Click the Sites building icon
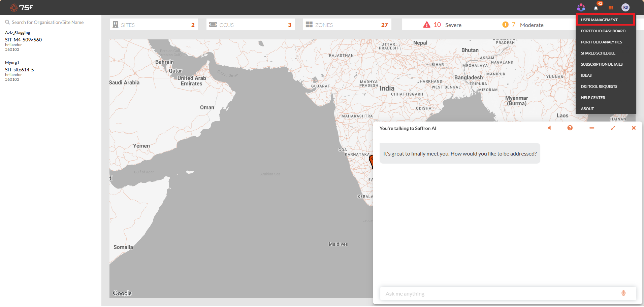 click(116, 25)
